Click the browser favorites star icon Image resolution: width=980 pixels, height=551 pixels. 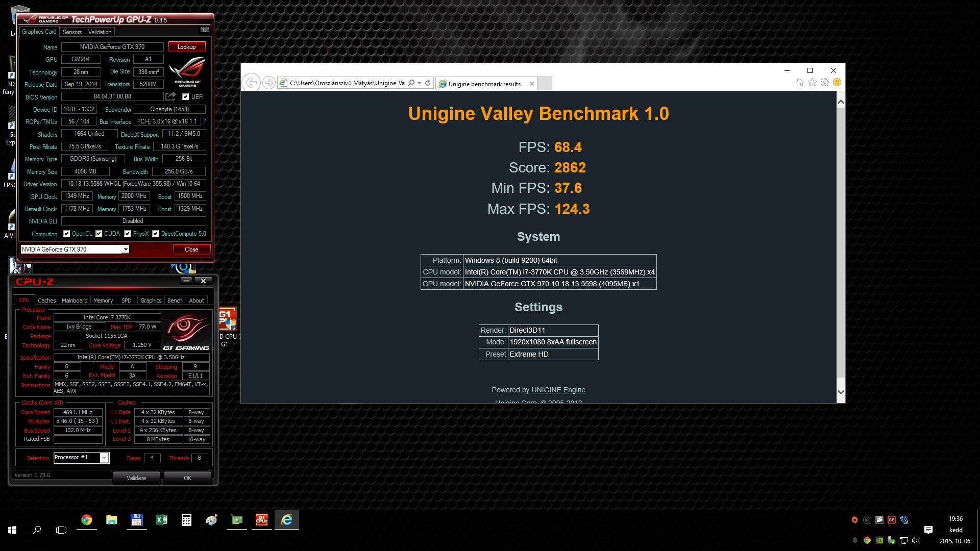pos(812,83)
